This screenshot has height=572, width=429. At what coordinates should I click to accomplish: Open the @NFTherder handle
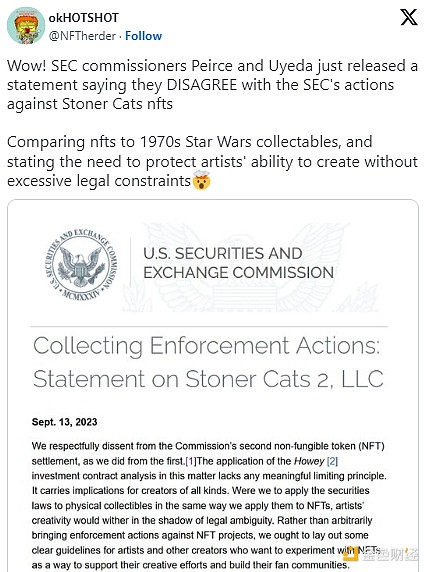[82, 36]
